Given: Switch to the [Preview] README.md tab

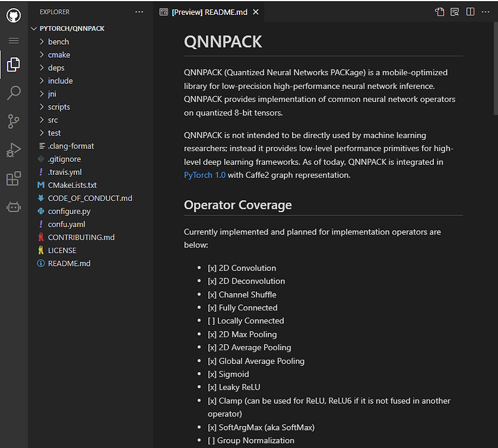Looking at the screenshot, I should coord(210,12).
